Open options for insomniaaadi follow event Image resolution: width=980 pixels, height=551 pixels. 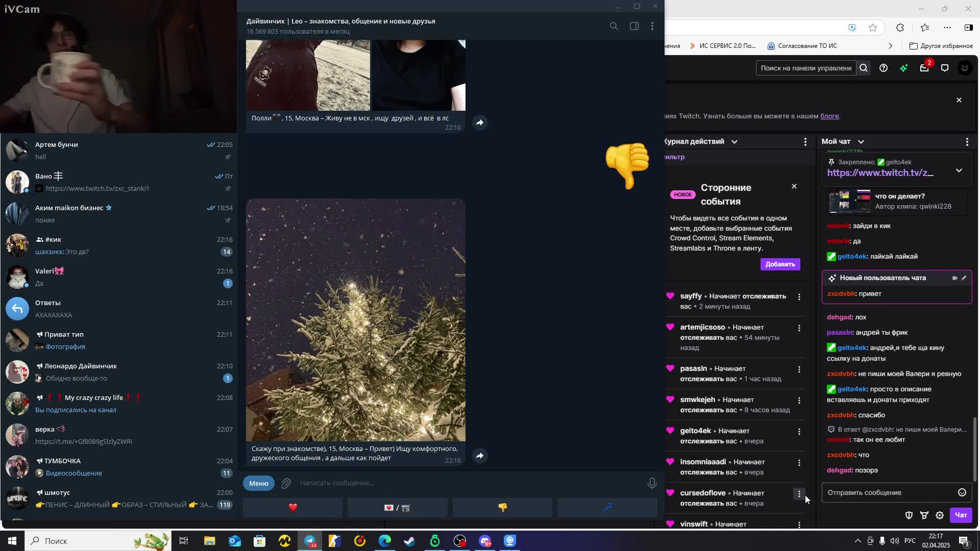point(799,463)
